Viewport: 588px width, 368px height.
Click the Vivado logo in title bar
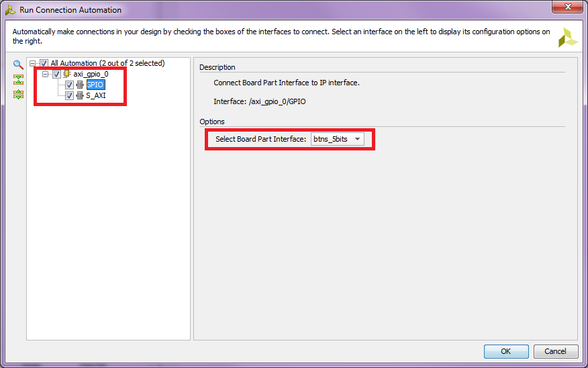click(11, 10)
